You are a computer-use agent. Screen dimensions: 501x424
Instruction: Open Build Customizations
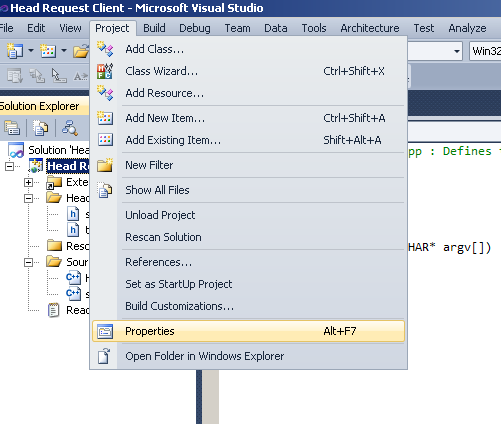click(248, 306)
